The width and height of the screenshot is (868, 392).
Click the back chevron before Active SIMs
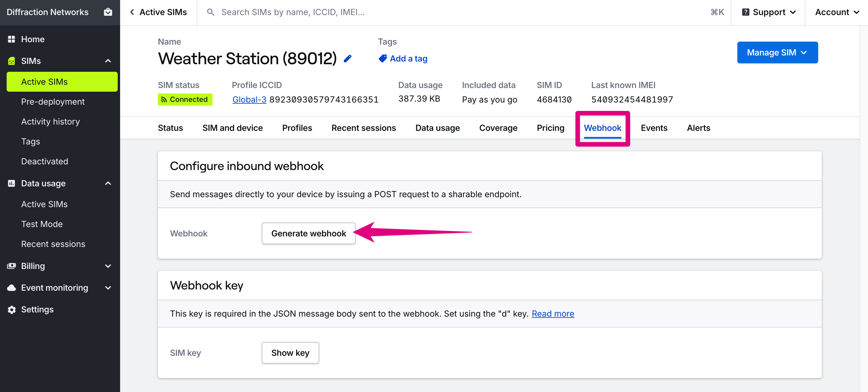point(132,12)
